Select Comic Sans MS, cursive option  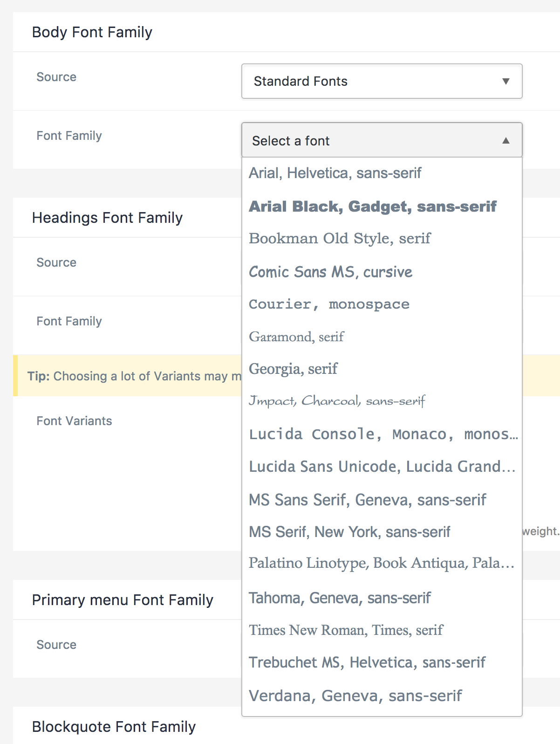point(330,272)
